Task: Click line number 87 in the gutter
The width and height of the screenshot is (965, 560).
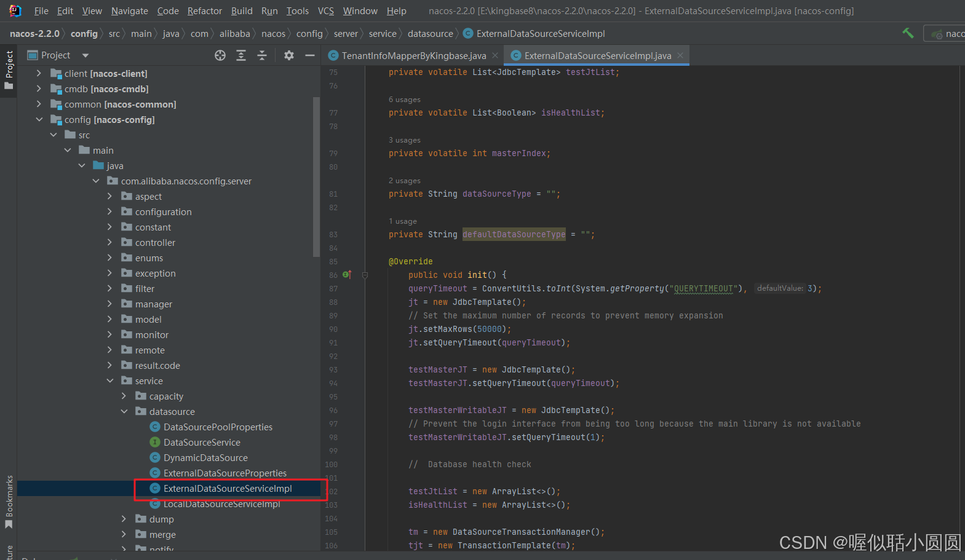Action: coord(333,289)
